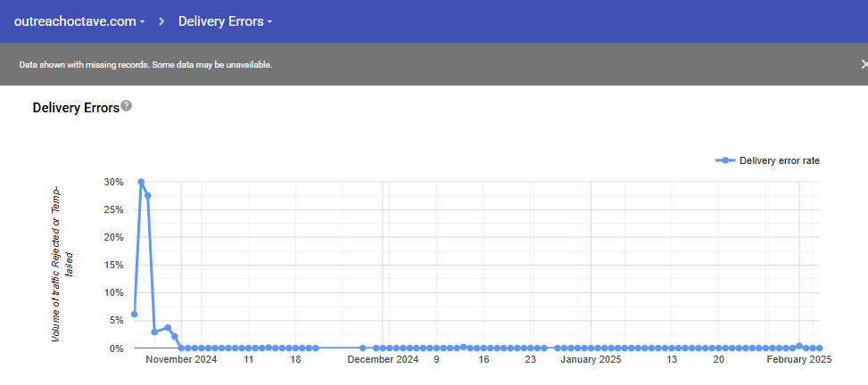
Task: Click the breadcrumb chevron arrow in header
Action: tap(162, 20)
